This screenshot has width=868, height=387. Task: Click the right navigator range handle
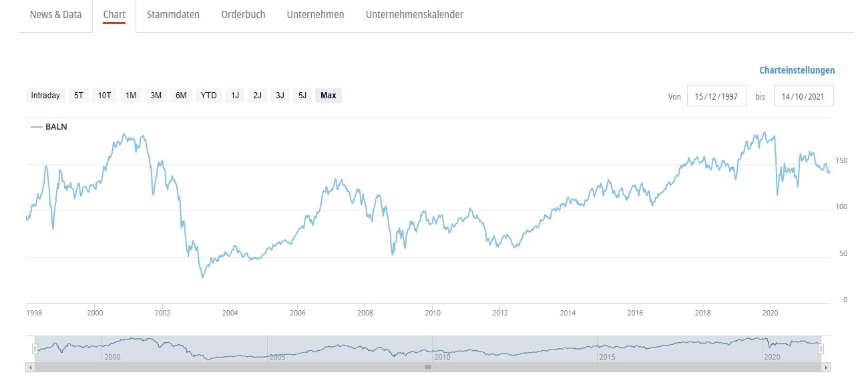click(x=821, y=348)
